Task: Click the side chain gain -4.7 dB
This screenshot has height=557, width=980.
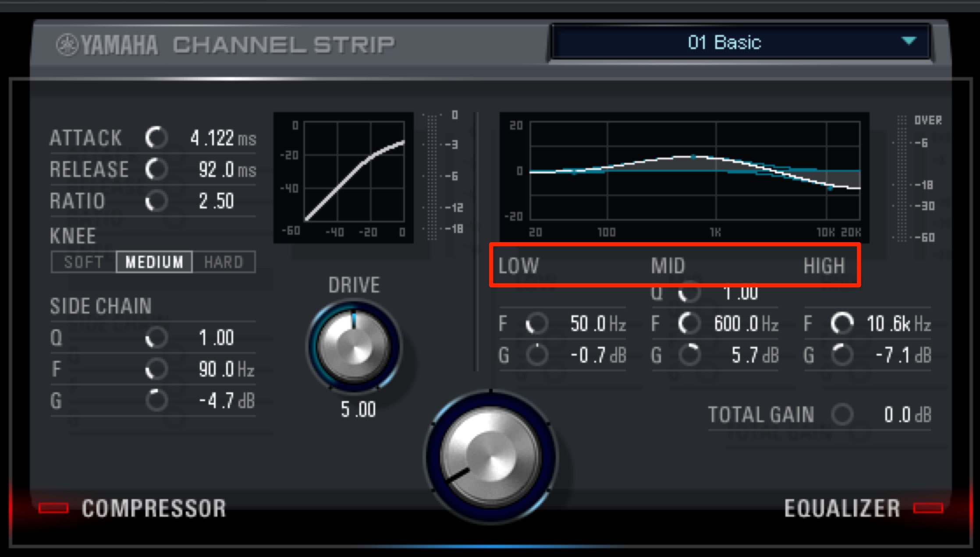Action: (227, 400)
